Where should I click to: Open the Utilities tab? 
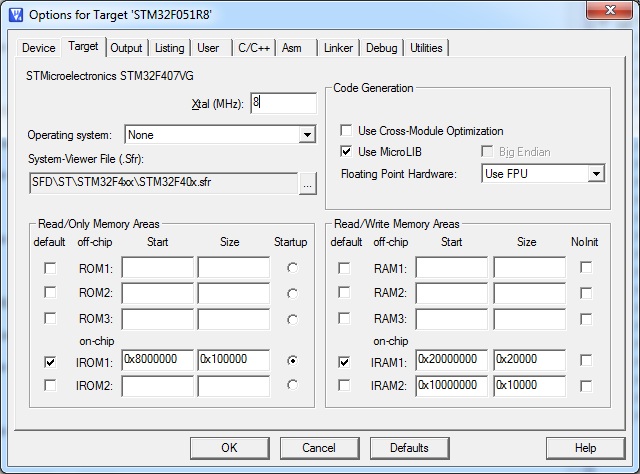(x=426, y=48)
